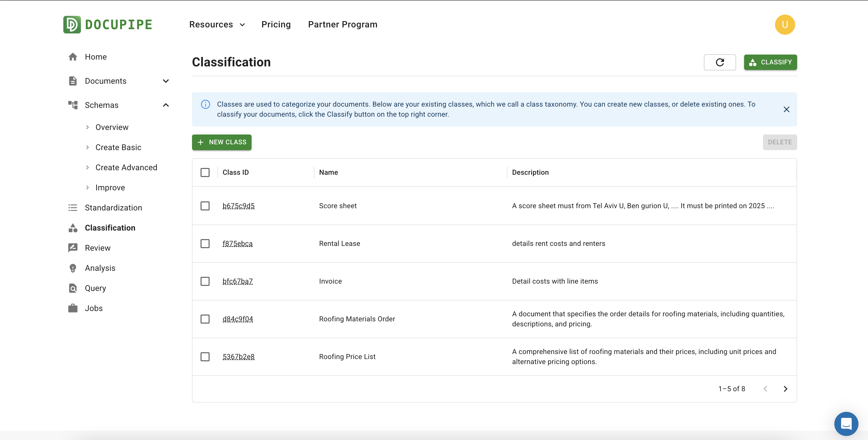Select the Invoice row checkbox
Screen dimensions: 868x440
pos(205,281)
